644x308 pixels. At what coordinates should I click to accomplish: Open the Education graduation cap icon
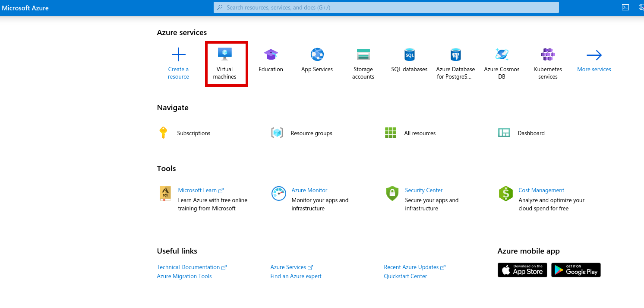point(271,54)
